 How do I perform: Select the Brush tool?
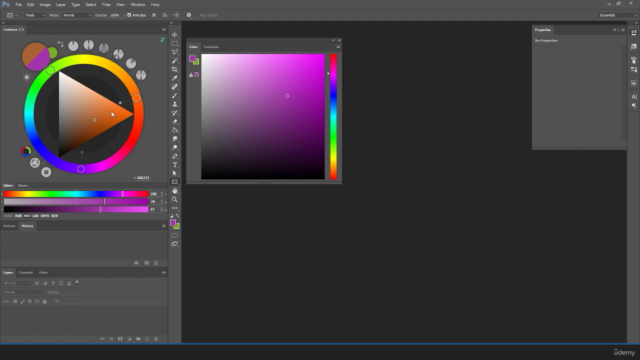[x=175, y=96]
